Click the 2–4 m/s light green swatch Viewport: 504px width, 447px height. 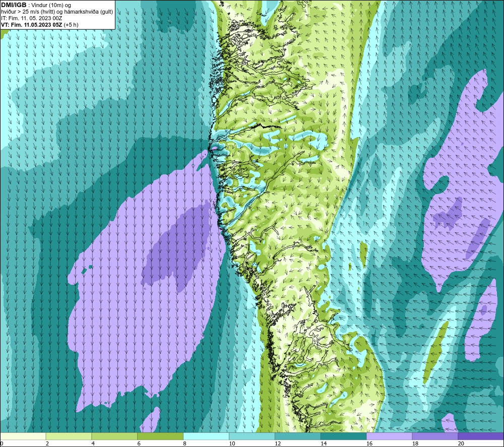pyautogui.click(x=69, y=436)
